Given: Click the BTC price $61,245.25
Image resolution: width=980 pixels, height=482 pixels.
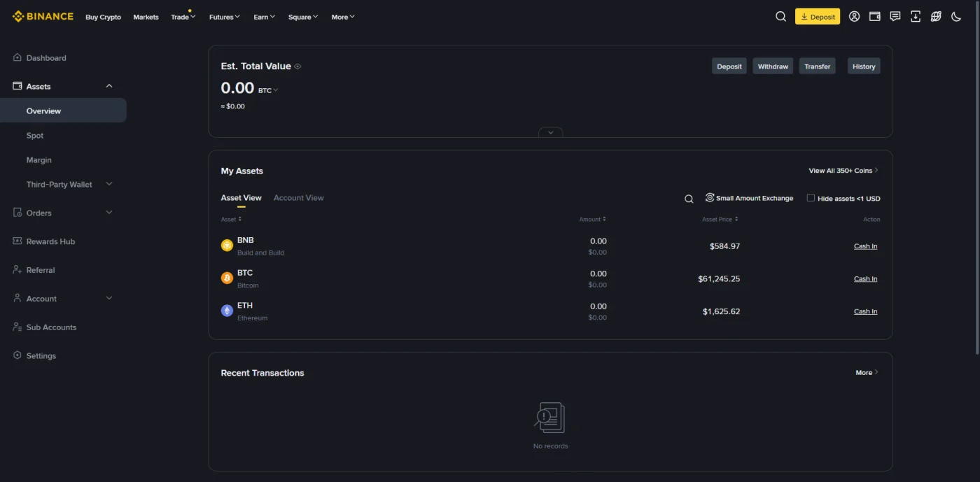Looking at the screenshot, I should pos(719,278).
